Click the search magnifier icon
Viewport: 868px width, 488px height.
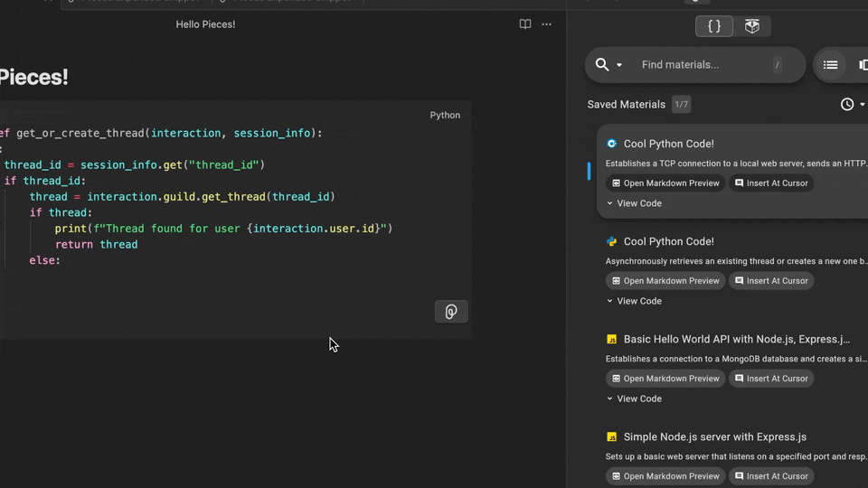(x=602, y=65)
